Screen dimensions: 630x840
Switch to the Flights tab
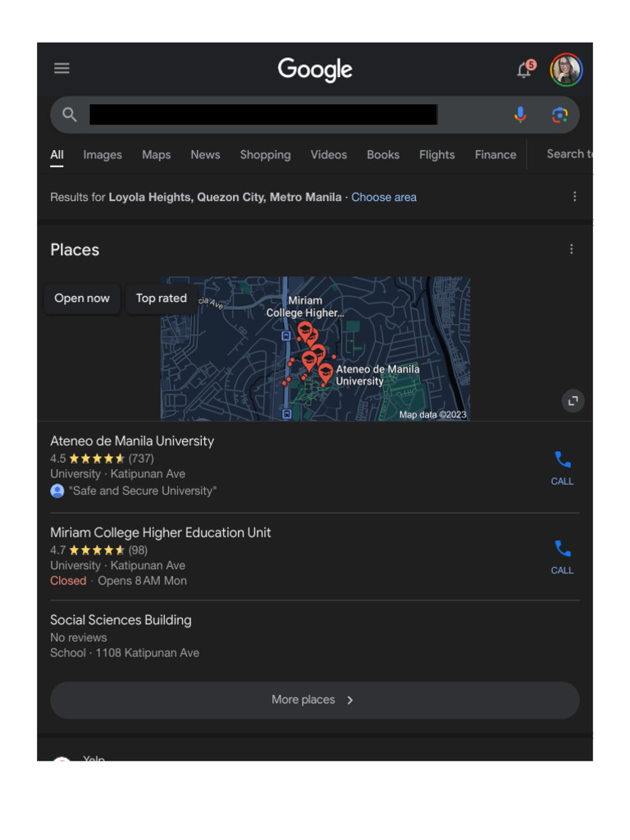[437, 155]
